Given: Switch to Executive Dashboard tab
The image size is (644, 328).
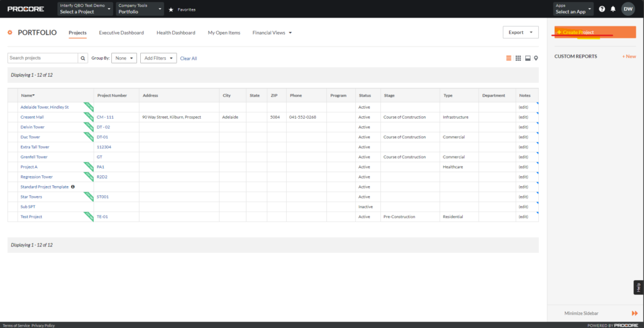Looking at the screenshot, I should click(x=121, y=33).
